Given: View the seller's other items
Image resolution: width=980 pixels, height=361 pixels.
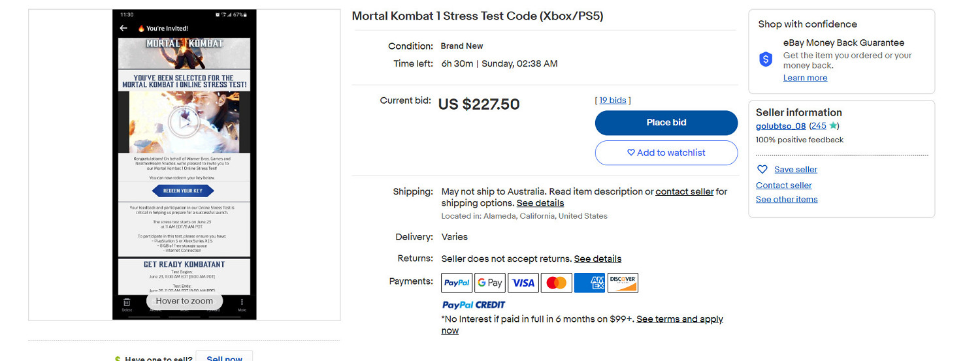Looking at the screenshot, I should point(787,199).
